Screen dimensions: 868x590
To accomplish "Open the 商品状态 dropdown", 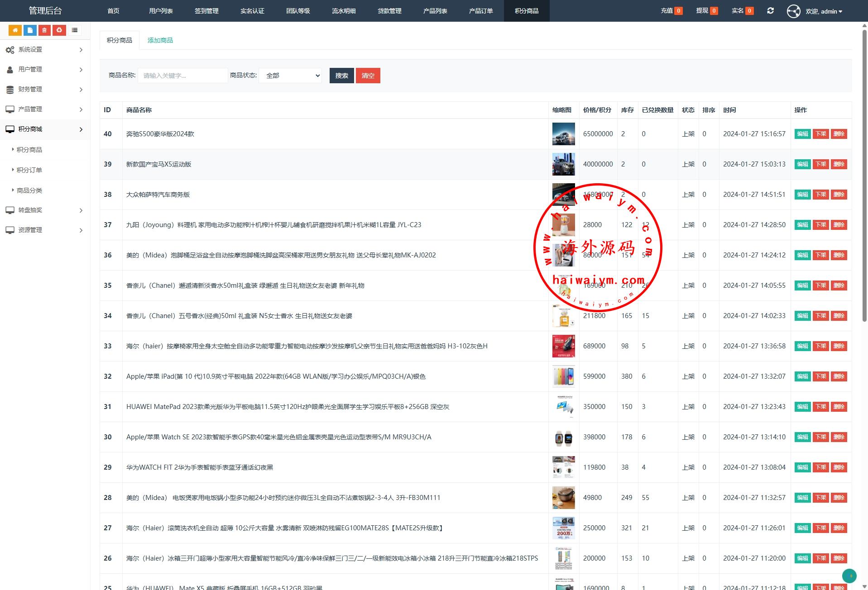I will [290, 76].
